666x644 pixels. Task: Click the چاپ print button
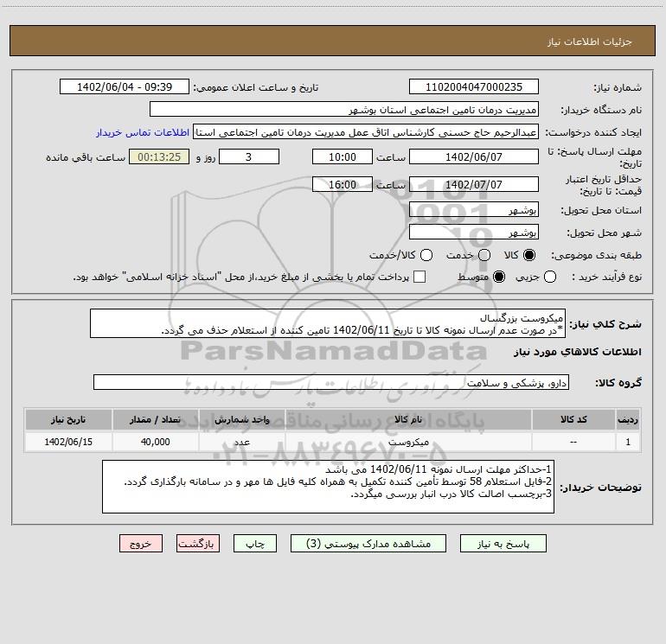tap(255, 544)
